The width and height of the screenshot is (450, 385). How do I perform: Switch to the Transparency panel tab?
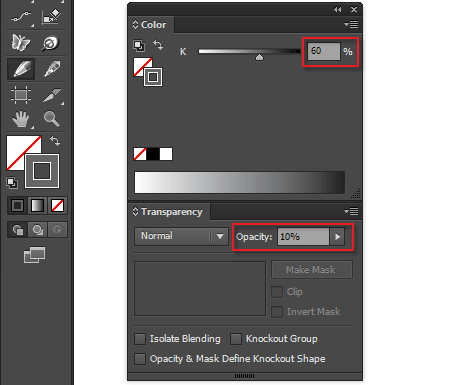tap(172, 212)
